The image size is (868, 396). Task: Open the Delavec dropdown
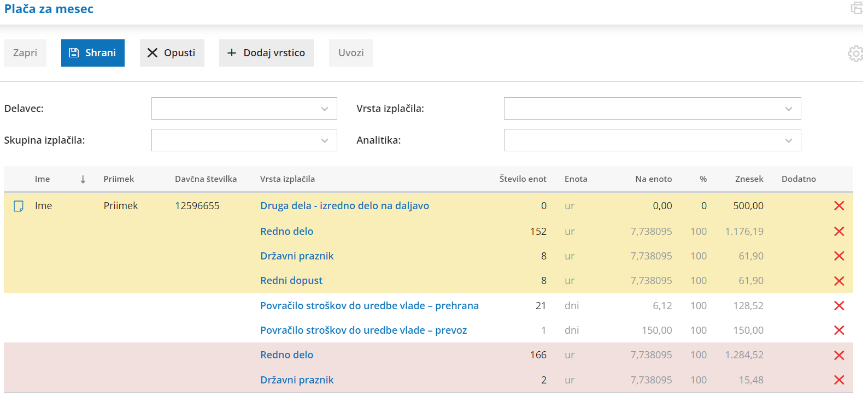click(244, 109)
